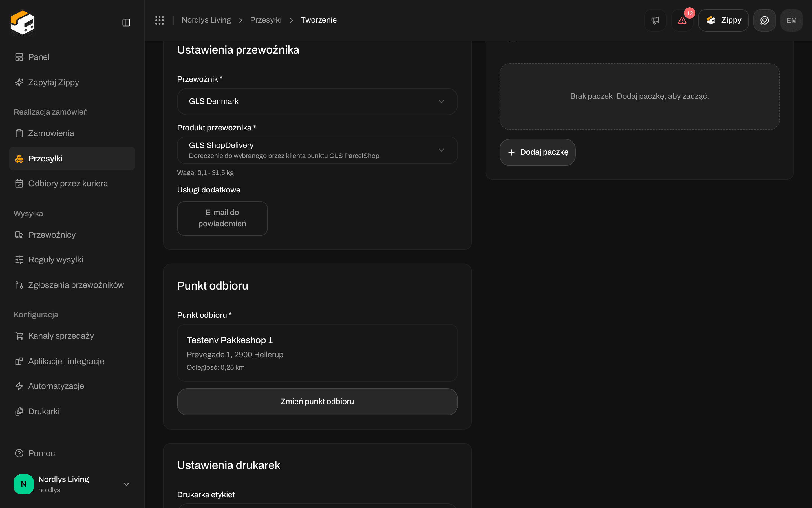812x508 pixels.
Task: Open Pomoc help page
Action: pos(72,453)
